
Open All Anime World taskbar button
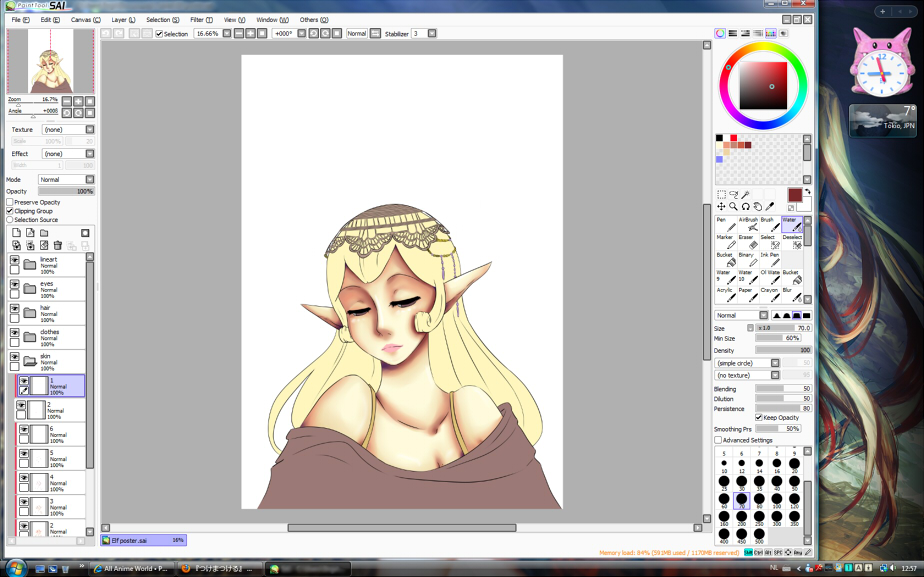click(x=130, y=569)
